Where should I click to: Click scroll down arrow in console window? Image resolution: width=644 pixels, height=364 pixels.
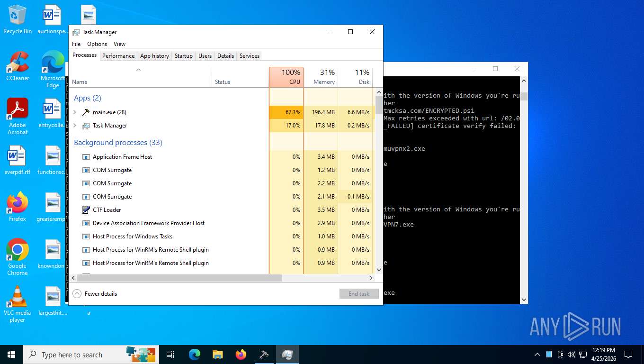pos(524,300)
